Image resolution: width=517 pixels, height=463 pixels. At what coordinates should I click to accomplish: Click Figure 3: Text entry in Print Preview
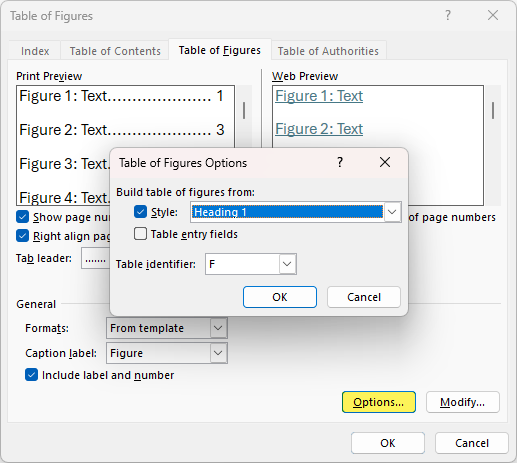click(65, 164)
